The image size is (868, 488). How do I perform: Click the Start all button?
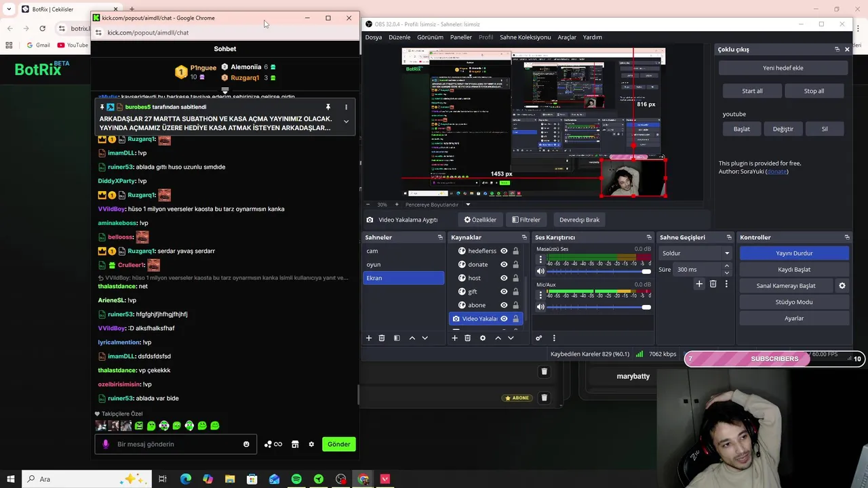(752, 91)
